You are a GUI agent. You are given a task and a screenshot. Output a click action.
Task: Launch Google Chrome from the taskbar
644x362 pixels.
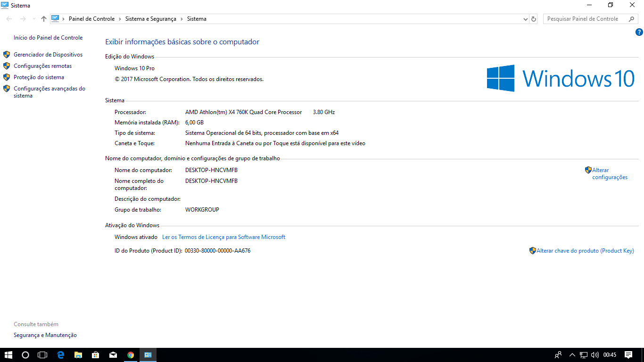(131, 355)
